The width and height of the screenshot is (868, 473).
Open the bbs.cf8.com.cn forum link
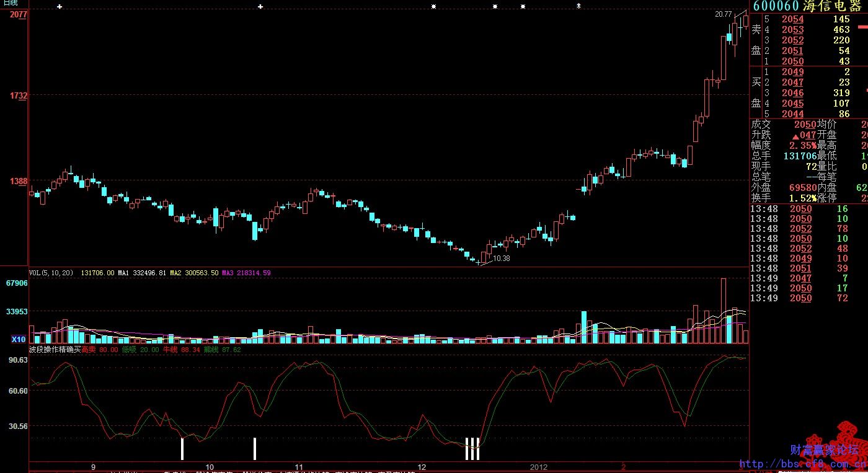point(802,464)
